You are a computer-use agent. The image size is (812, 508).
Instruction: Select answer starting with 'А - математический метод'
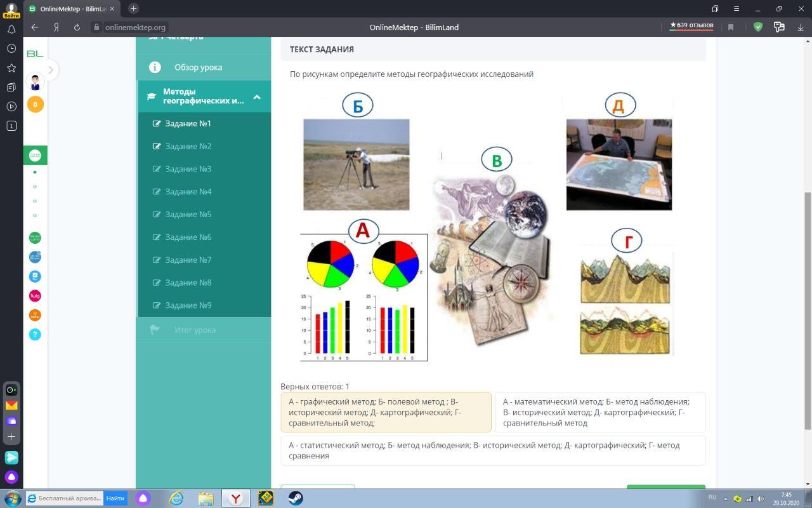[x=599, y=412]
